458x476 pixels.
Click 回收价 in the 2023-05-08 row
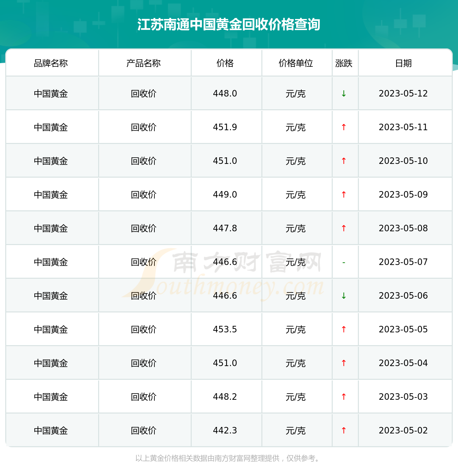[x=144, y=228]
